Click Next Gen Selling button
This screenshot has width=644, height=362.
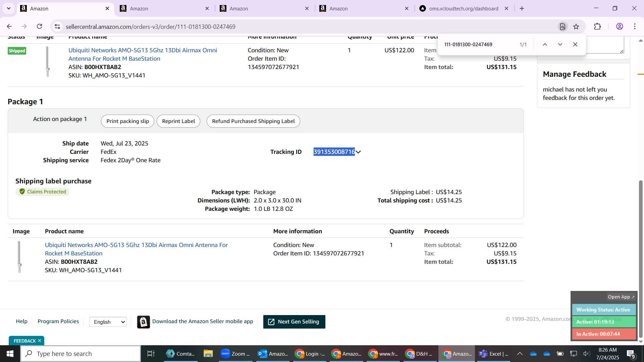(x=294, y=322)
